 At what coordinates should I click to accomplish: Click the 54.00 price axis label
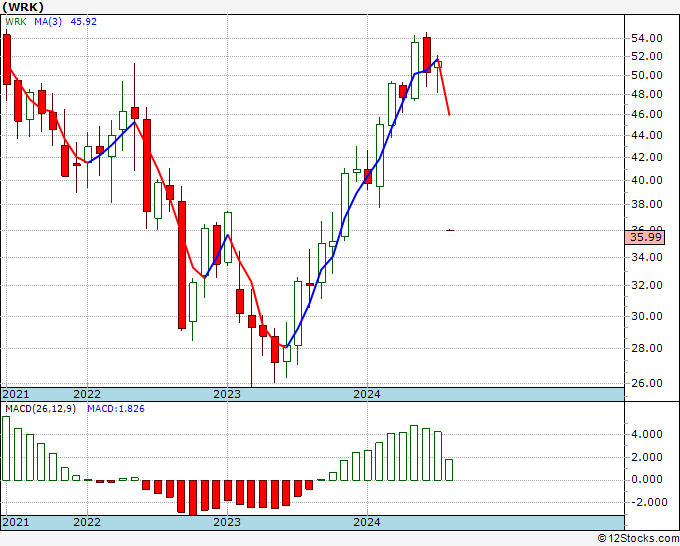[647, 39]
